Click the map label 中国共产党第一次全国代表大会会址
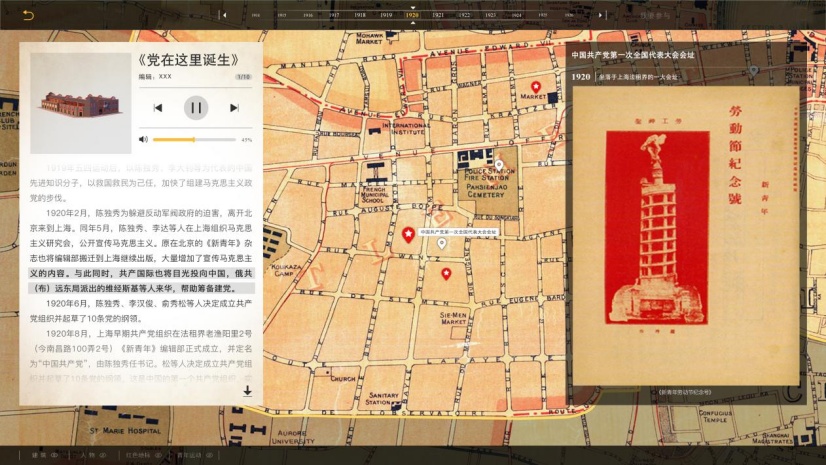 (458, 232)
